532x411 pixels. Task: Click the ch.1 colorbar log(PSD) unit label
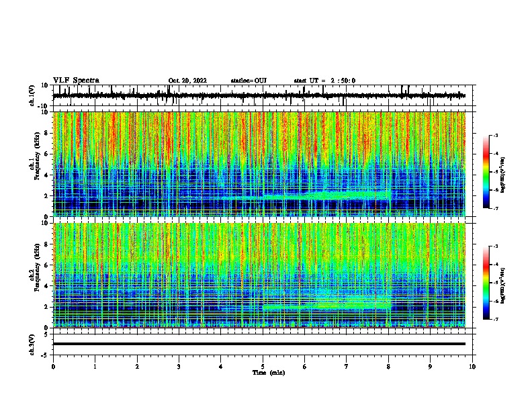(502, 175)
